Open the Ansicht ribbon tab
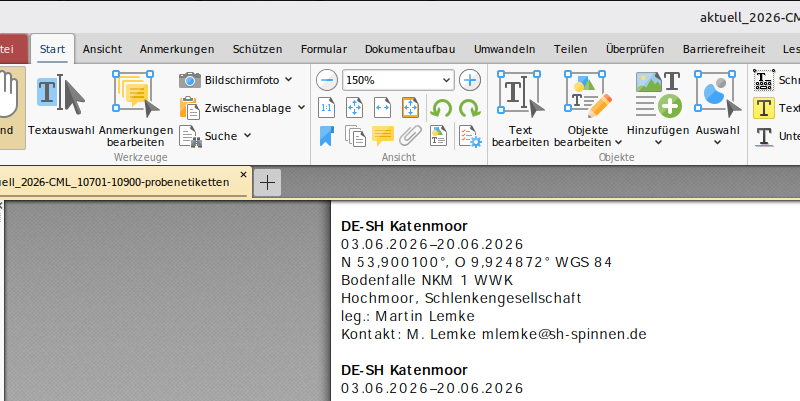This screenshot has width=800, height=401. click(103, 49)
